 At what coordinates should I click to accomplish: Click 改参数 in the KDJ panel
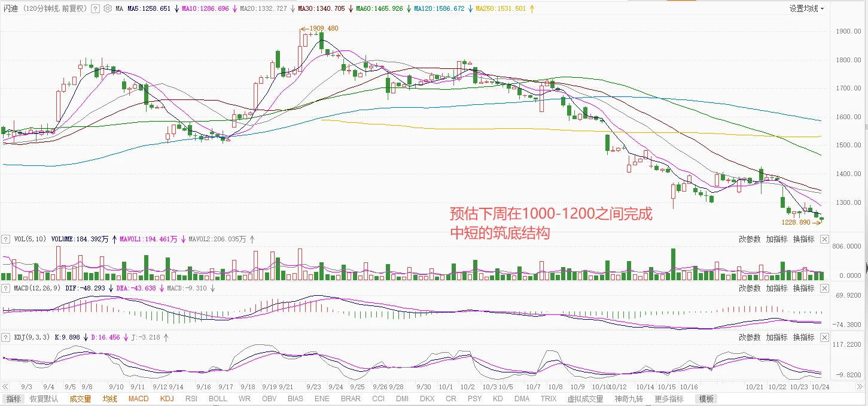[x=750, y=337]
